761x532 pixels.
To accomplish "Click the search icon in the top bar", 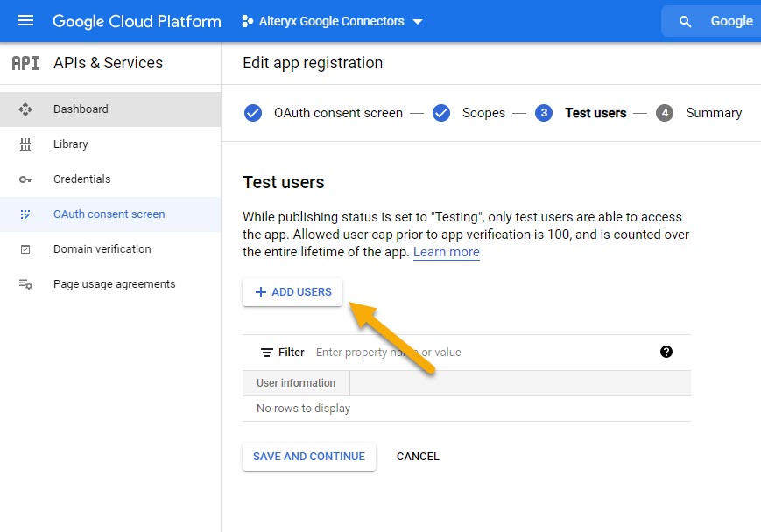I will [684, 21].
